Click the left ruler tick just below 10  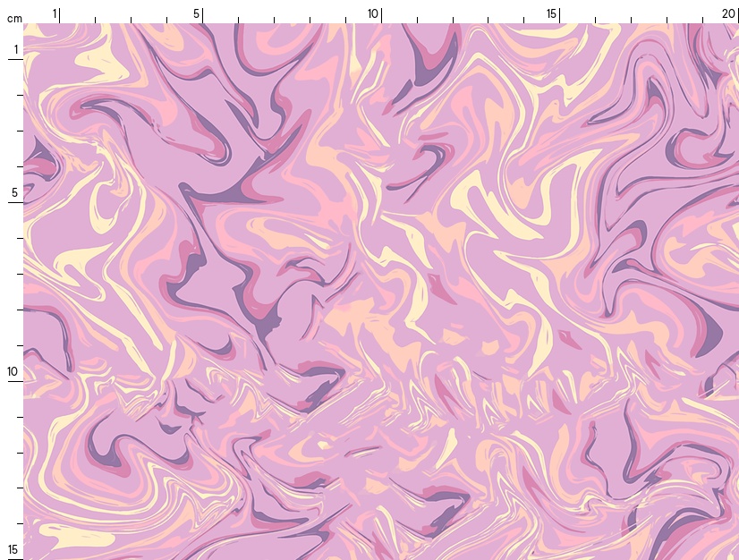pyautogui.click(x=18, y=417)
